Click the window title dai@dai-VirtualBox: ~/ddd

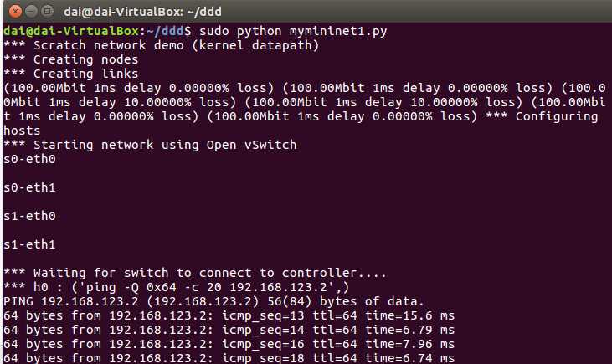click(x=142, y=12)
